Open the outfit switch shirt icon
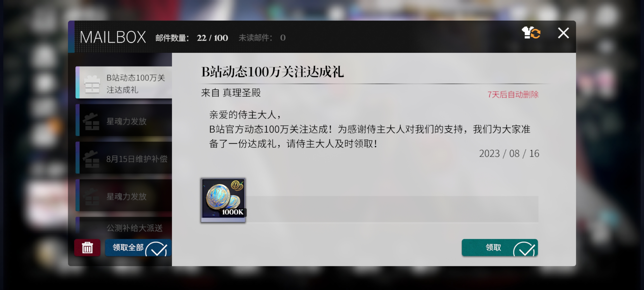644x290 pixels. (x=531, y=33)
